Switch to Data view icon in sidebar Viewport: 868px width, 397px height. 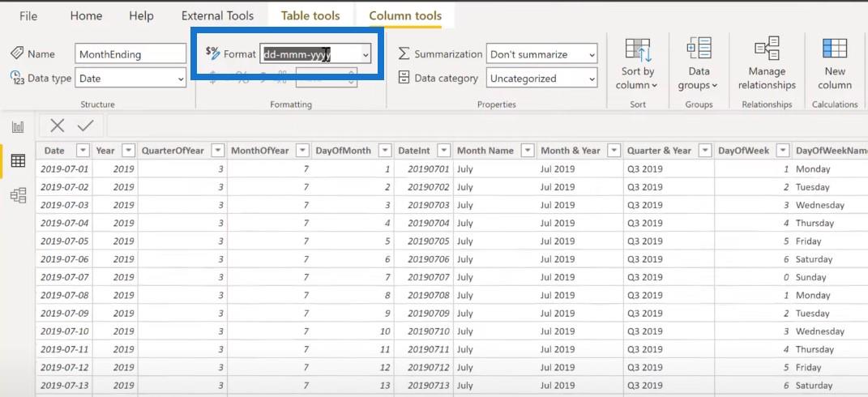click(x=19, y=161)
